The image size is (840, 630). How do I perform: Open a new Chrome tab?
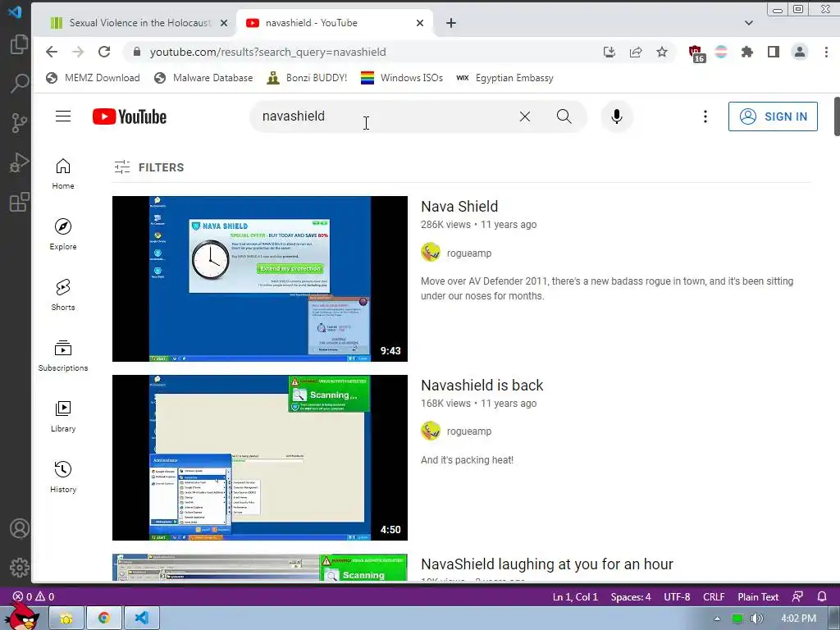tap(451, 23)
